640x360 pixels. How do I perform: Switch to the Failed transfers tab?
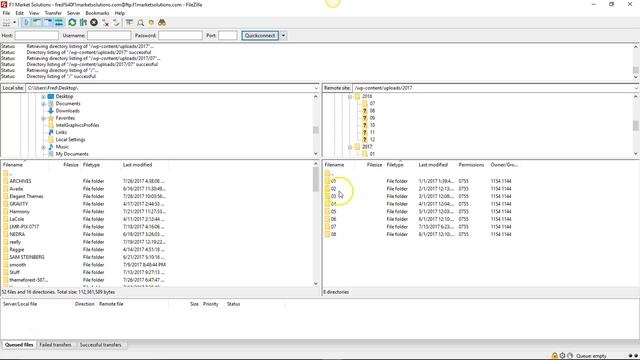pos(55,345)
